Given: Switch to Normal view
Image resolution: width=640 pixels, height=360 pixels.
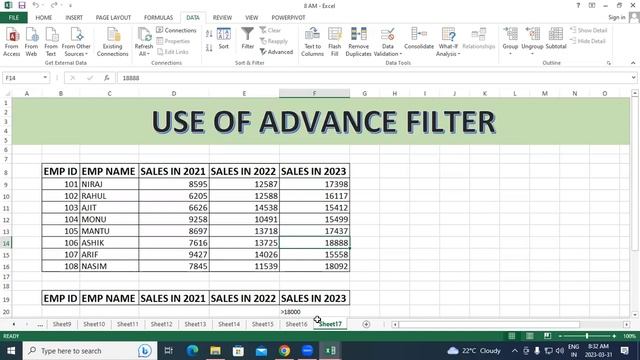Looking at the screenshot, I should tap(511, 336).
